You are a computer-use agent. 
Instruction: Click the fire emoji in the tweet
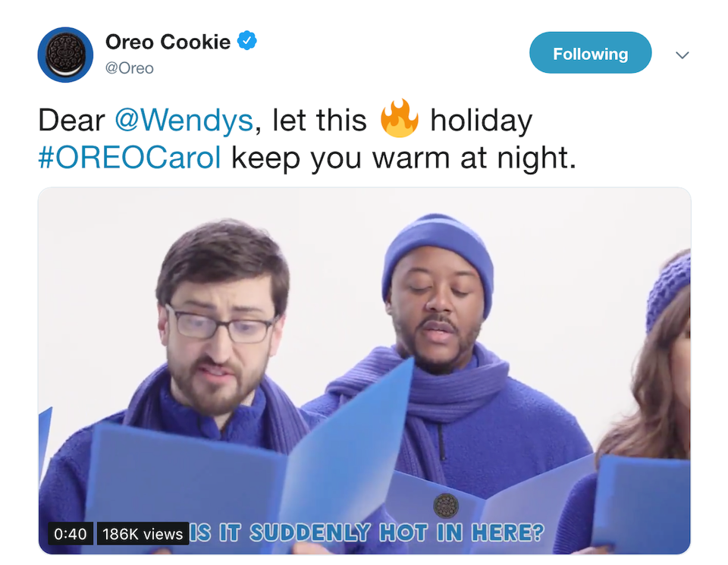399,118
